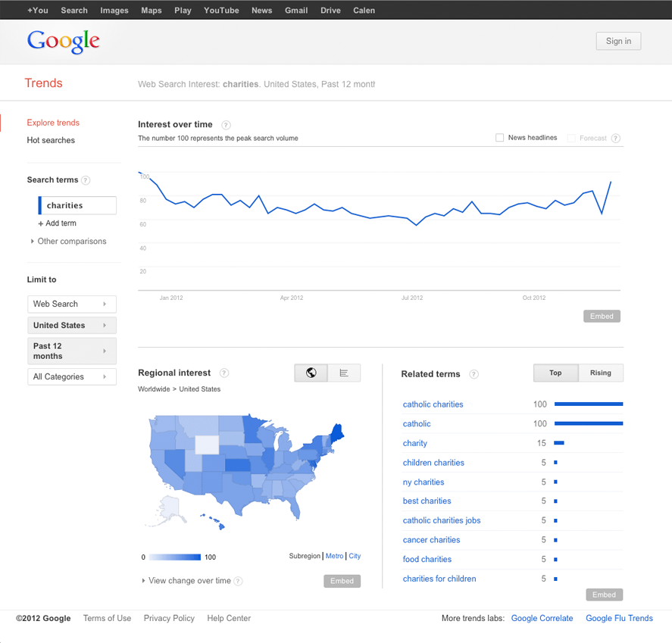672x643 pixels.
Task: Open Google Flu Trends link
Action: (619, 619)
